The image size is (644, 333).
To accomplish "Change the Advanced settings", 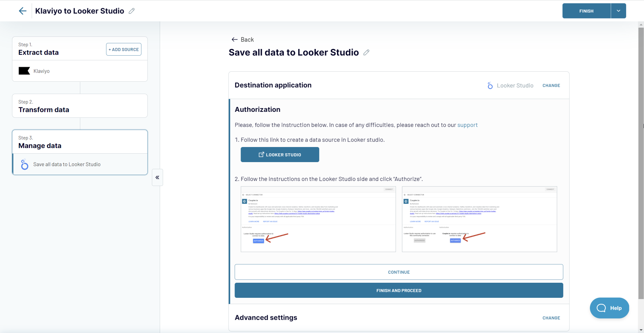I will click(x=551, y=318).
